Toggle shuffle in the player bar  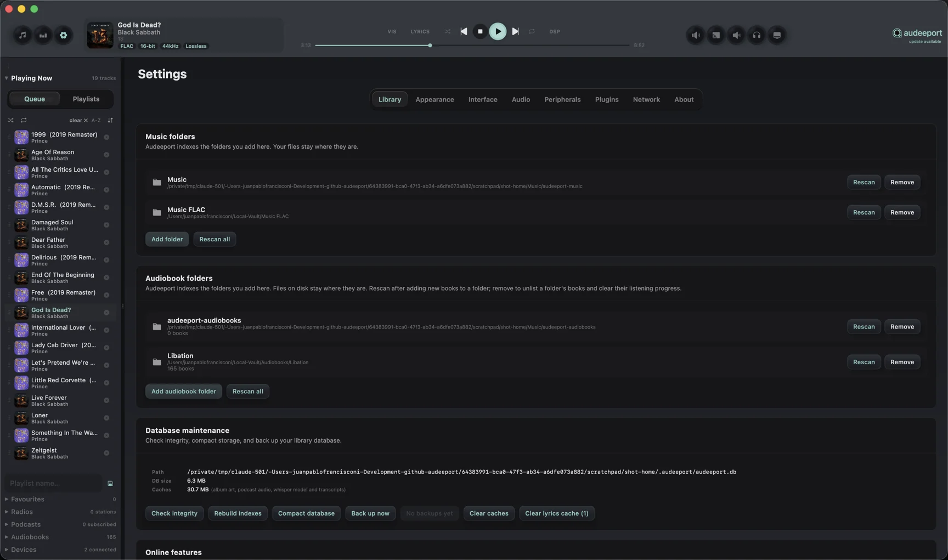click(x=448, y=31)
